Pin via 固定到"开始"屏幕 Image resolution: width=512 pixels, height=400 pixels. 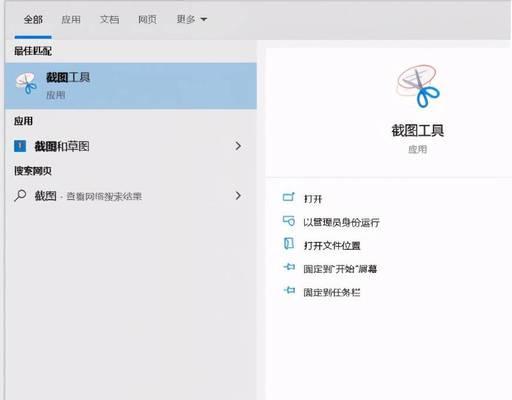[340, 269]
